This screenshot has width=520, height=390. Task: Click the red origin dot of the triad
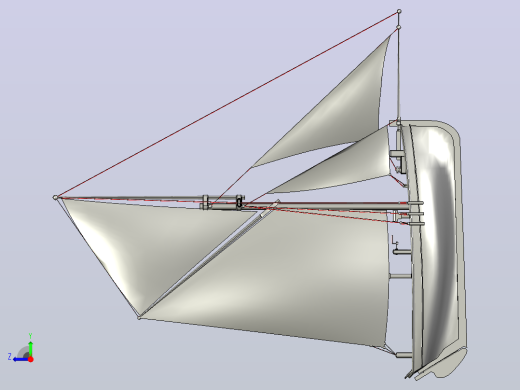click(31, 359)
